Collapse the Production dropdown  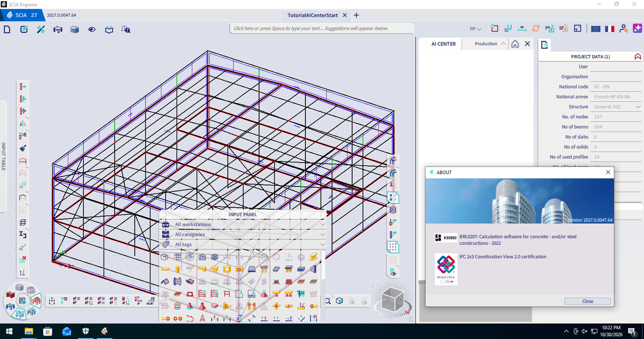pos(490,44)
